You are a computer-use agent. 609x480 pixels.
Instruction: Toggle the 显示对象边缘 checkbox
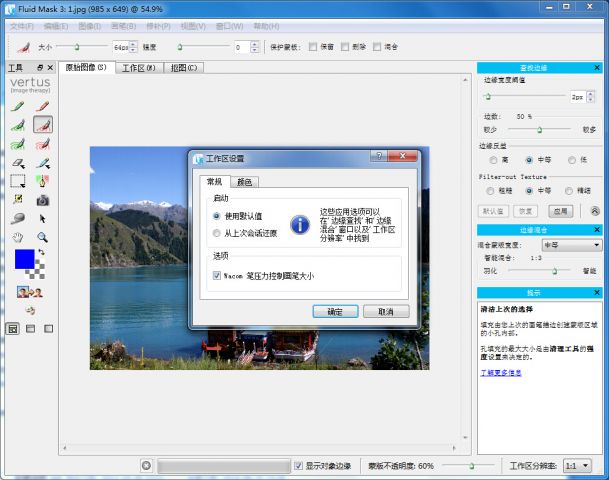298,466
